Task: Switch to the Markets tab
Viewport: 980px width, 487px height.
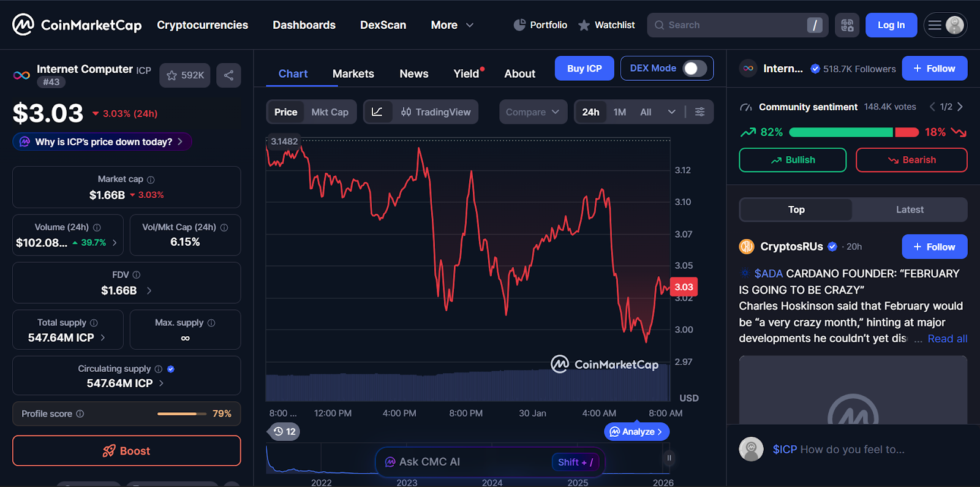Action: click(353, 73)
